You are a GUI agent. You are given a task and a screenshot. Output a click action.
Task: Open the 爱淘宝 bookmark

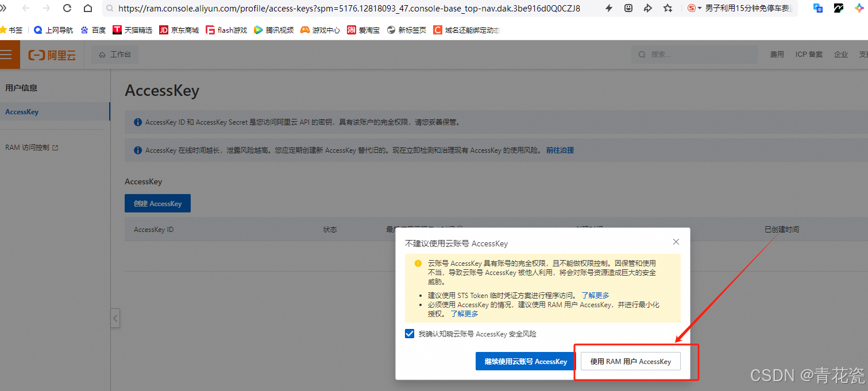pyautogui.click(x=364, y=30)
